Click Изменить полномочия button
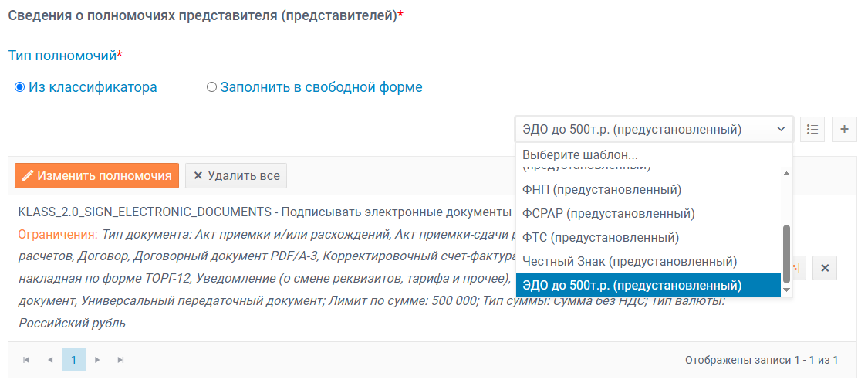The width and height of the screenshot is (868, 383). 97,176
